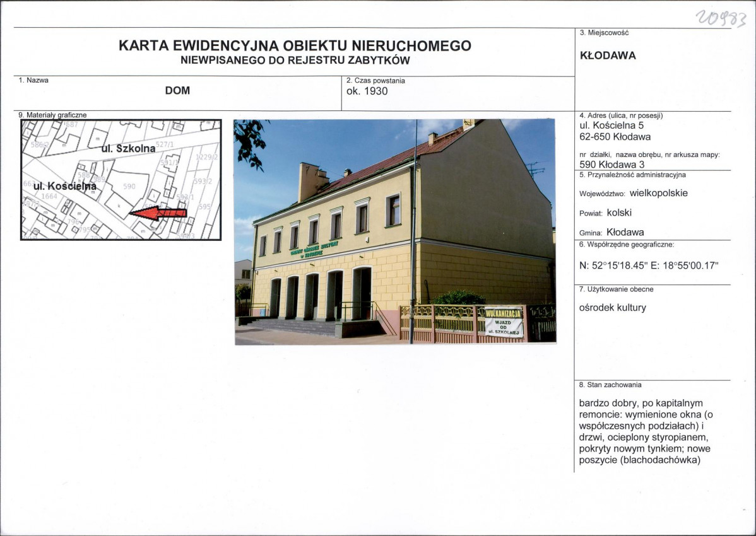The height and width of the screenshot is (536, 756).
Task: Select the województwo value 'wielkopolskie'
Action: (x=659, y=193)
